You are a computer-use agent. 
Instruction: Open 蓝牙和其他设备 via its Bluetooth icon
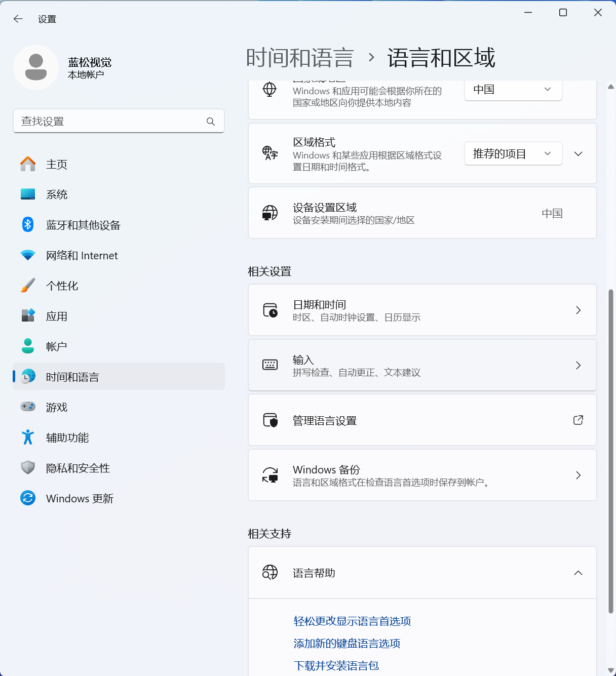point(28,225)
